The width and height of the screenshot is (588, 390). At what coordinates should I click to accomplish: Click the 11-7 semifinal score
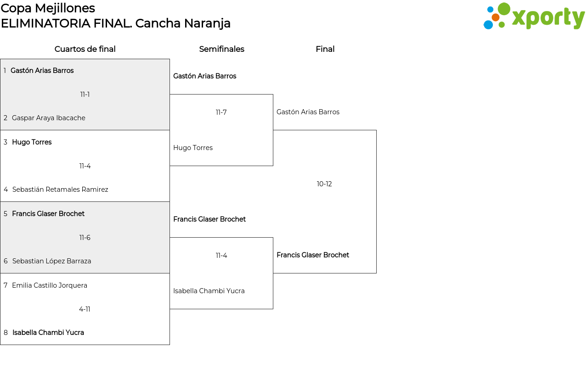(221, 112)
